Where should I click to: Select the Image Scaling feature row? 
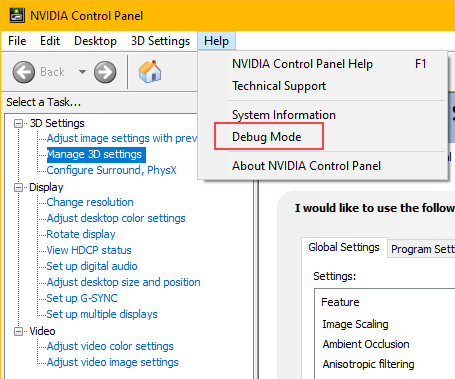point(355,324)
